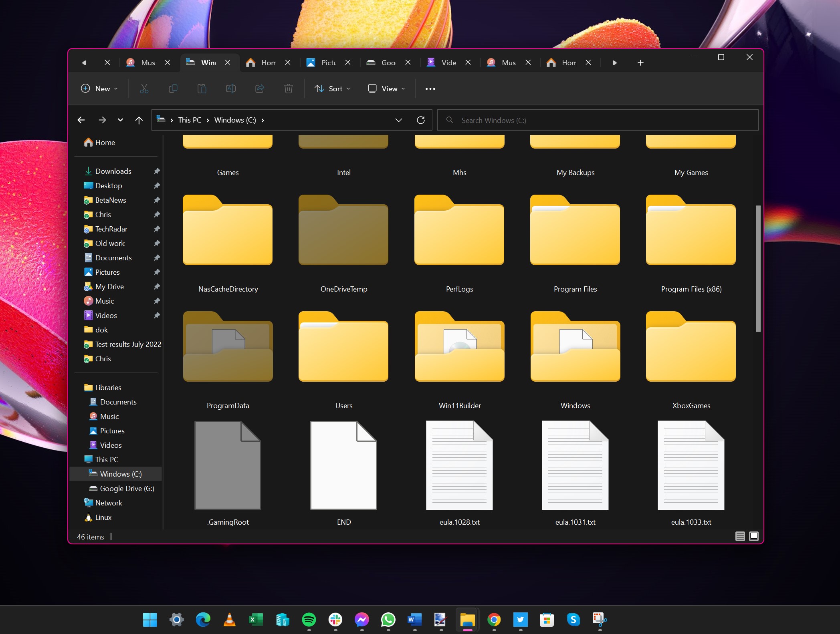Click the Share icon in toolbar
This screenshot has width=840, height=634.
pos(260,89)
